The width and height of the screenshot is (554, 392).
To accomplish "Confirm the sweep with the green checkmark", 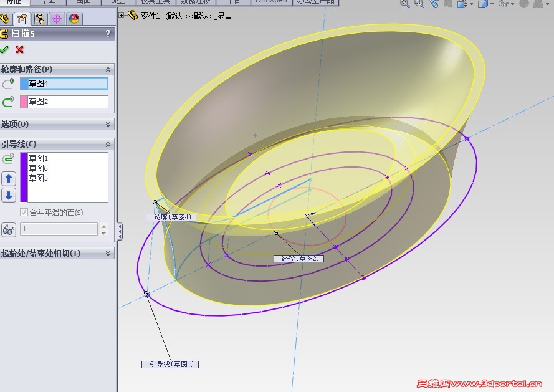I will point(4,49).
